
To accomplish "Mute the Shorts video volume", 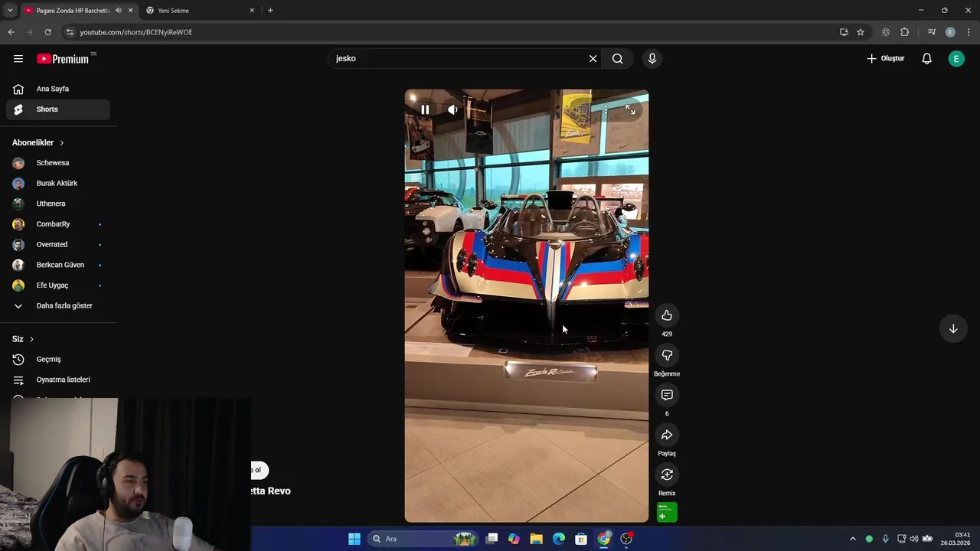I will pyautogui.click(x=452, y=109).
